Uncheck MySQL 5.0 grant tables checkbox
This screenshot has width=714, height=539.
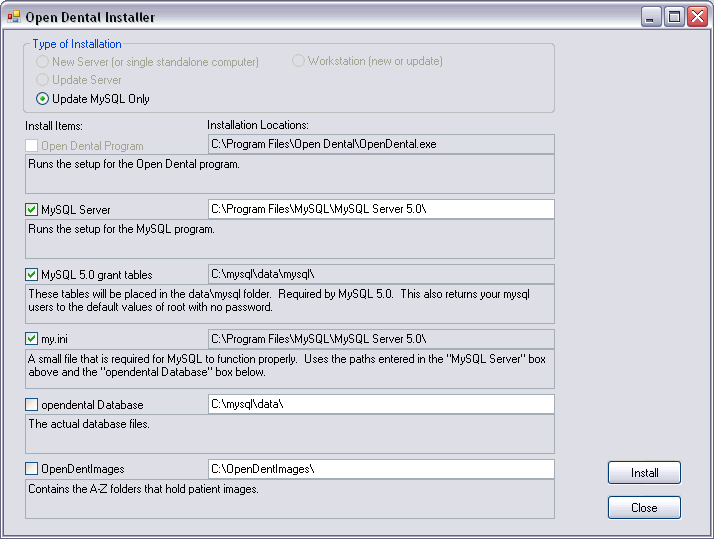tap(31, 275)
